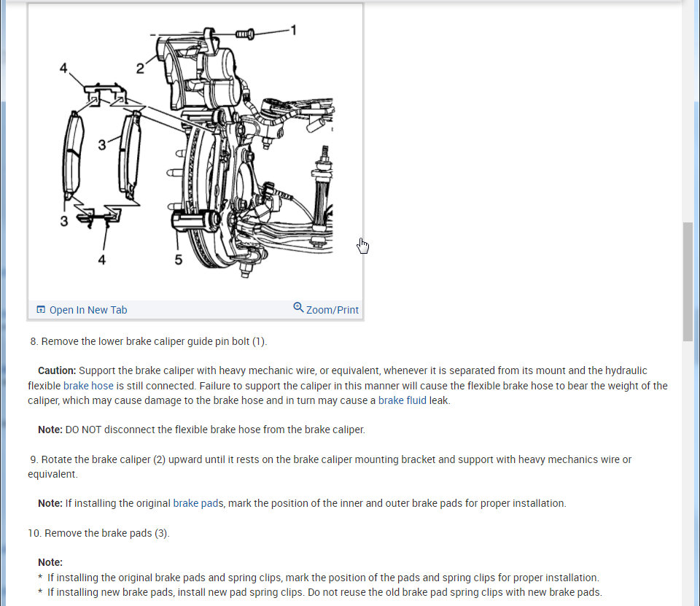Click the Zoom/Print link
Viewport: 700px width, 606px height.
(x=332, y=310)
